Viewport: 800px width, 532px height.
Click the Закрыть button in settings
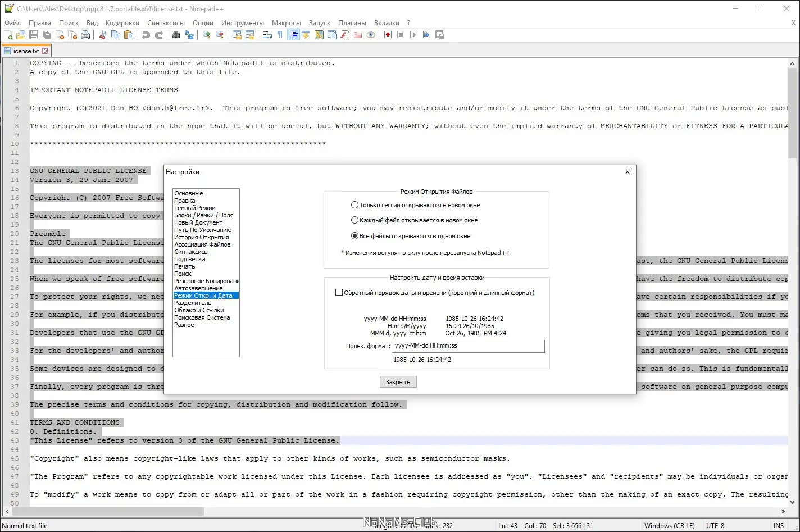(x=398, y=382)
